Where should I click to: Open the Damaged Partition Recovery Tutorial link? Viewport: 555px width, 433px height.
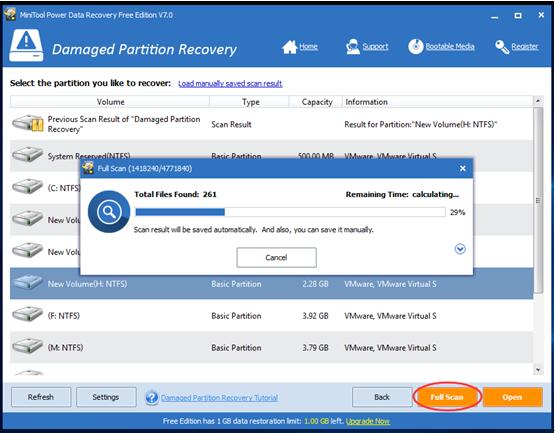point(219,398)
